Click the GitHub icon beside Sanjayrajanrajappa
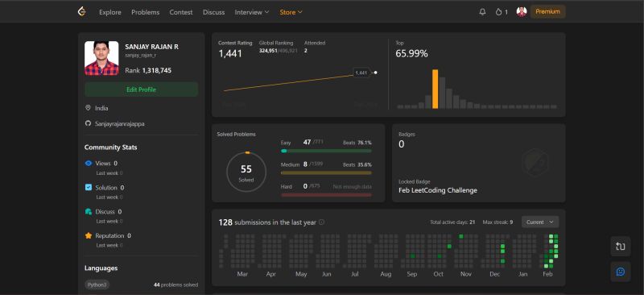This screenshot has height=295, width=644. [88, 123]
